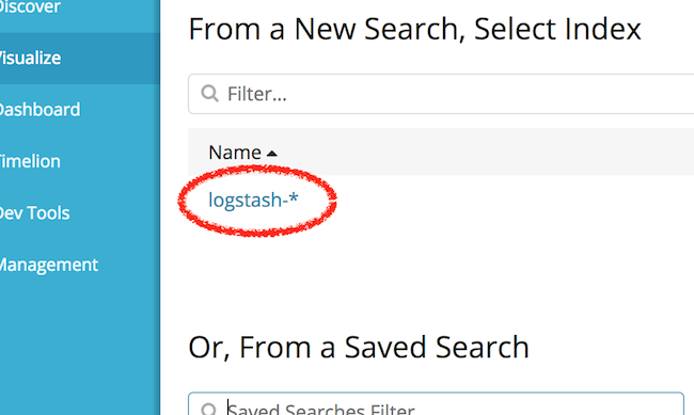Viewport: 694px width, 415px height.
Task: Click empty row space right of logstash-*
Action: coord(500,200)
